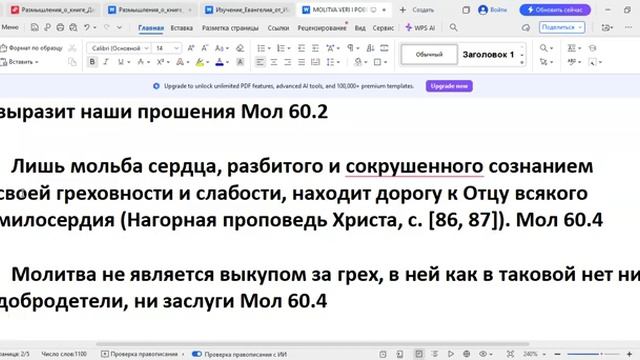The image size is (640, 360).
Task: Click the Copy icon below scissors
Action: click(x=72, y=62)
